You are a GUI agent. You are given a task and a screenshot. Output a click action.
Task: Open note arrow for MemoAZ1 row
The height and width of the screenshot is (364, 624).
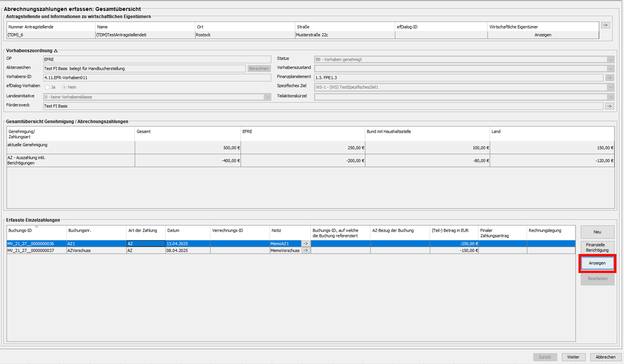[306, 244]
